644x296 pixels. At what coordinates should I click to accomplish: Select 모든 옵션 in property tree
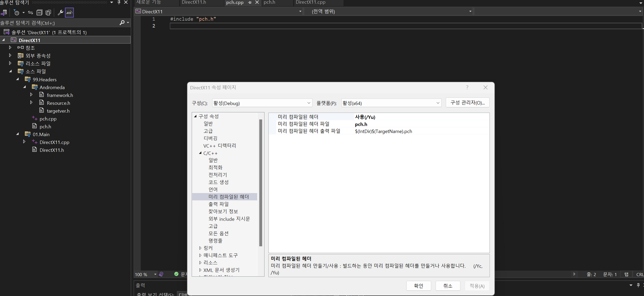tap(219, 233)
